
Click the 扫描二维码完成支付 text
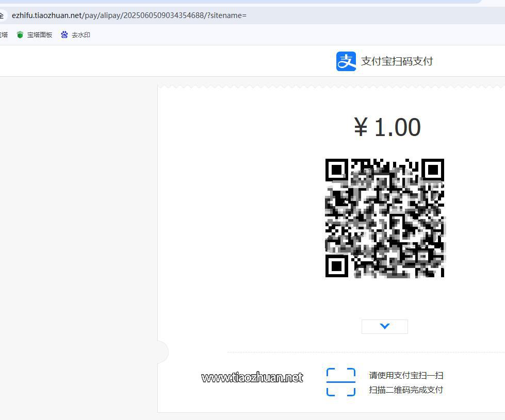(x=406, y=390)
